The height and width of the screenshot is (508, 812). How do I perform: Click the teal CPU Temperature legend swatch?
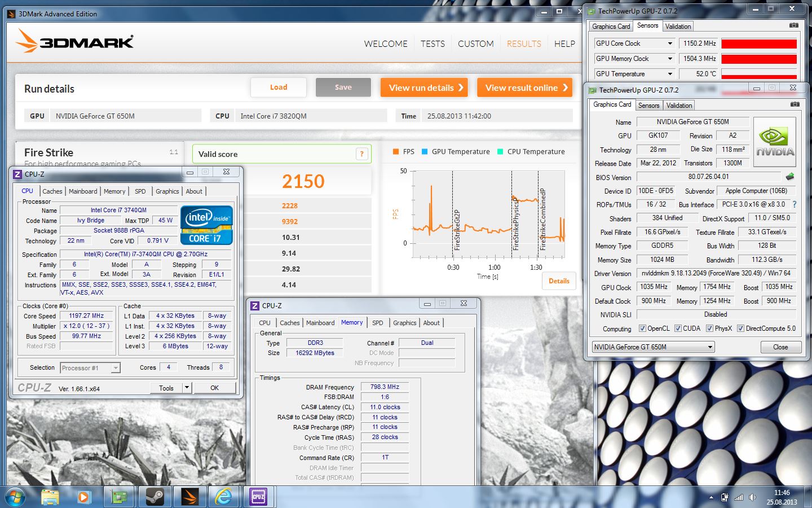click(x=500, y=151)
